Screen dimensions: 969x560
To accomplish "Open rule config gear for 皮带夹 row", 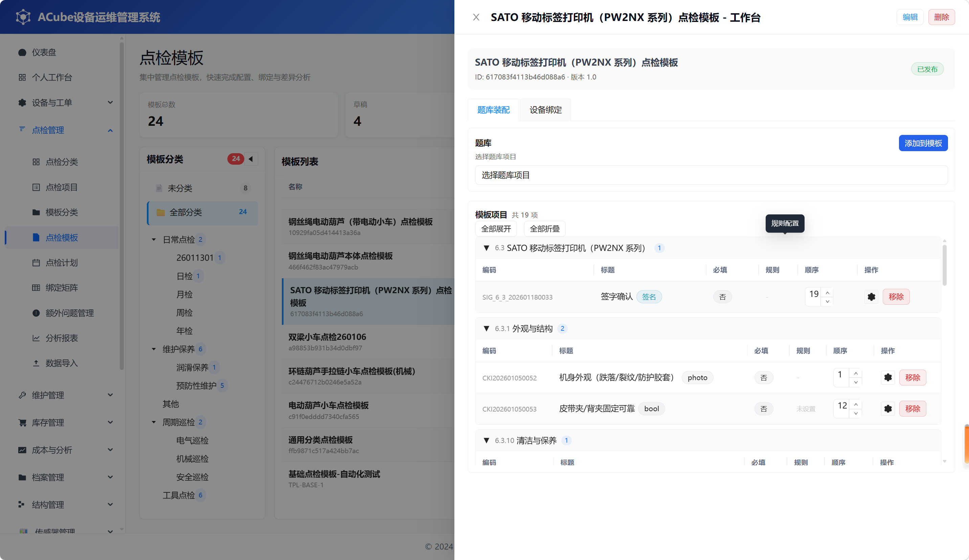I will coord(888,409).
